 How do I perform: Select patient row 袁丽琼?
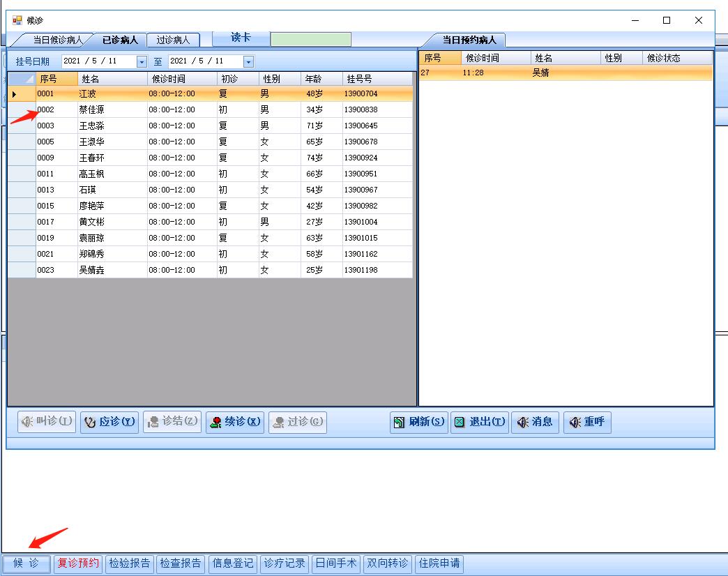click(211, 238)
